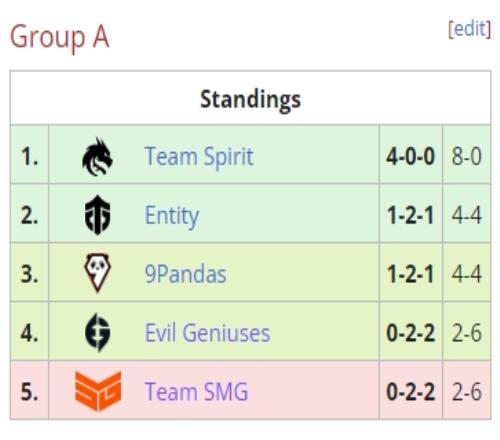The height and width of the screenshot is (440, 500).
Task: Click 9Pandas' 4-4 game score cell
Action: (467, 274)
